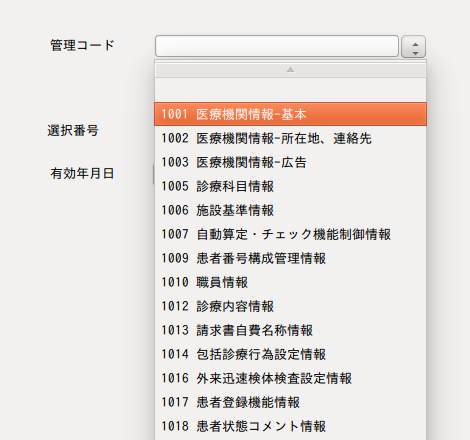Image resolution: width=470 pixels, height=440 pixels.
Task: Click the 選択番号 label
Action: [73, 130]
